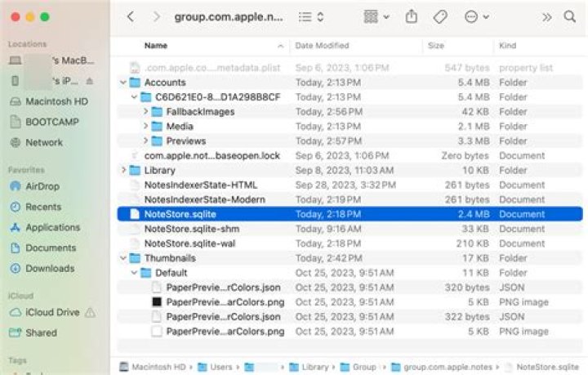Image resolution: width=588 pixels, height=375 pixels.
Task: Select the Library folder icon in file list
Action: pyautogui.click(x=135, y=170)
